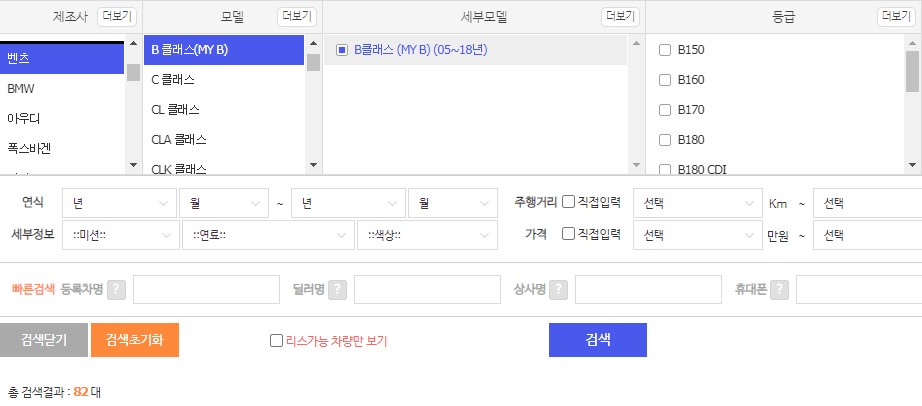Open the ::색상:: color dropdown

tap(427, 235)
